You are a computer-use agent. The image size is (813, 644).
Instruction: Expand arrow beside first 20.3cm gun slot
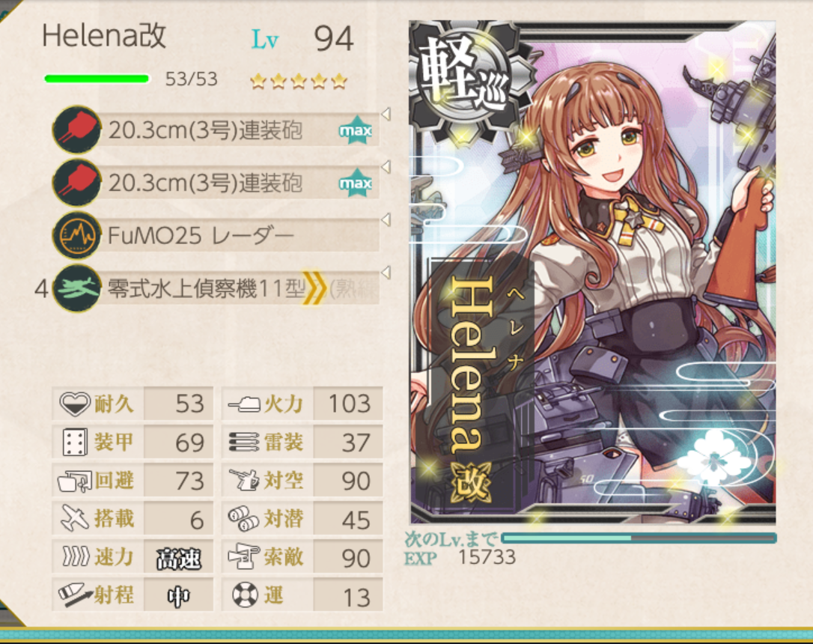coord(386,114)
